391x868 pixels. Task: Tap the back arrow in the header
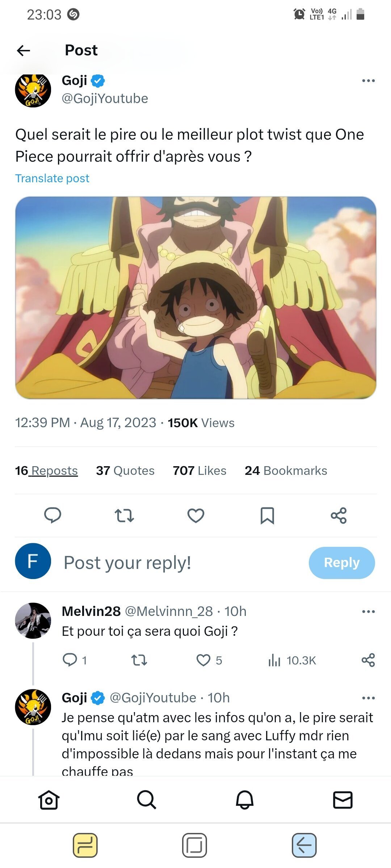[24, 50]
